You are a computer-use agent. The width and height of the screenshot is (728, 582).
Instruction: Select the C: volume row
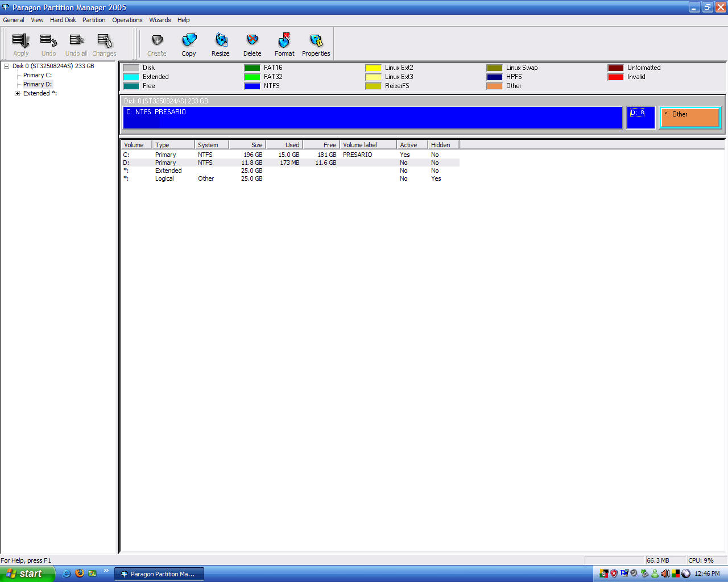pos(290,155)
